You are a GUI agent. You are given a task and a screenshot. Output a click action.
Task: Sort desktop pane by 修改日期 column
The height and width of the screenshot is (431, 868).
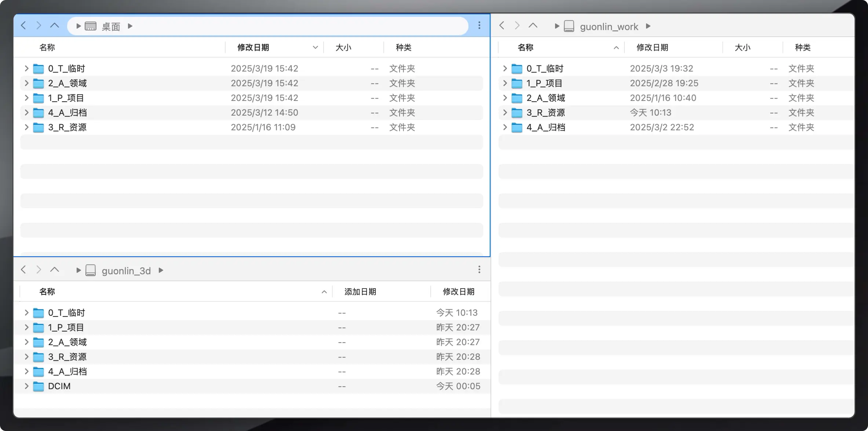pos(253,47)
